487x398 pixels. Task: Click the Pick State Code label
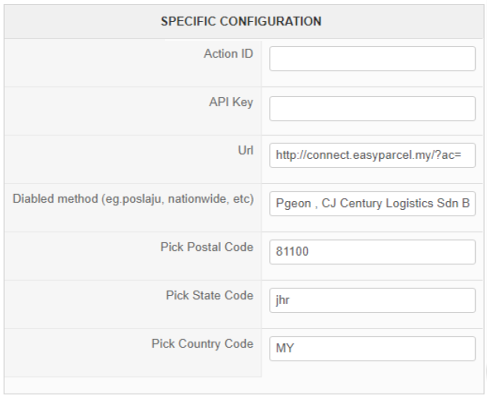point(210,295)
